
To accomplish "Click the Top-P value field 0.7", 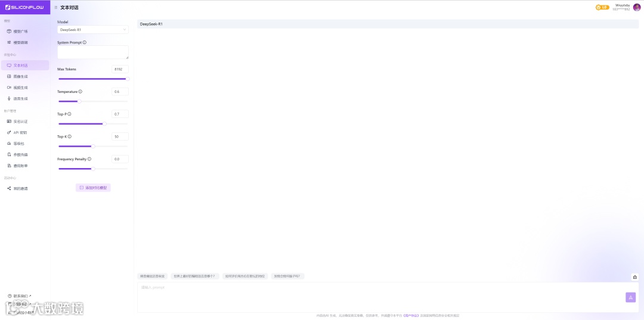I will tap(120, 114).
